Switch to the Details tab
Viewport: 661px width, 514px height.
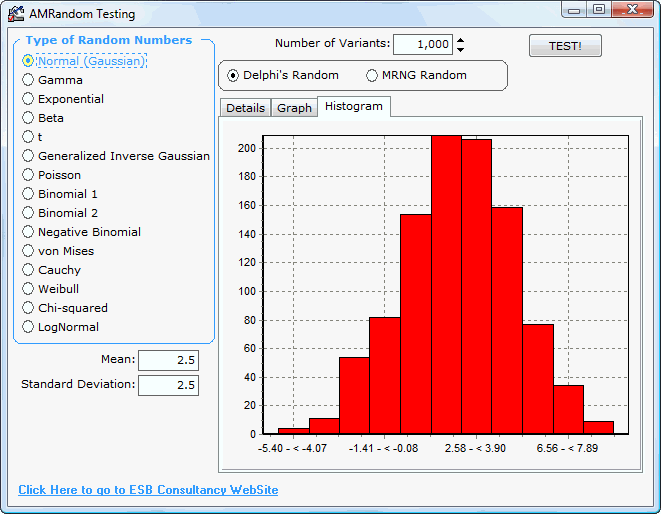point(245,108)
